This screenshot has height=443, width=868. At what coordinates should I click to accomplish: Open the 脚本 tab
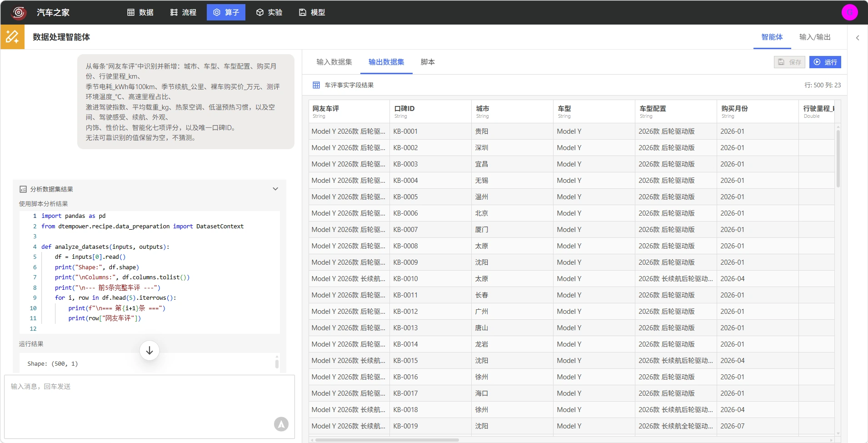pyautogui.click(x=428, y=62)
